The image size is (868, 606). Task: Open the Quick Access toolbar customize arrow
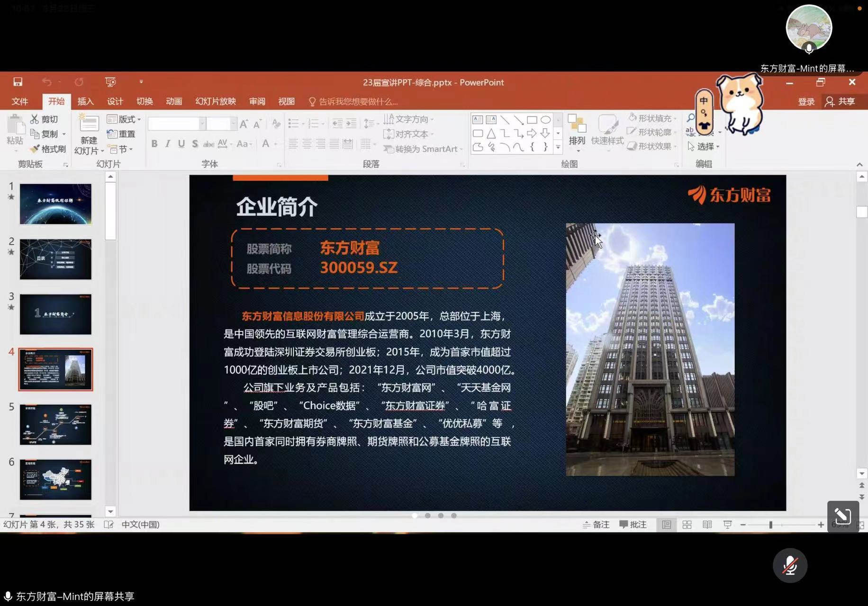(141, 82)
